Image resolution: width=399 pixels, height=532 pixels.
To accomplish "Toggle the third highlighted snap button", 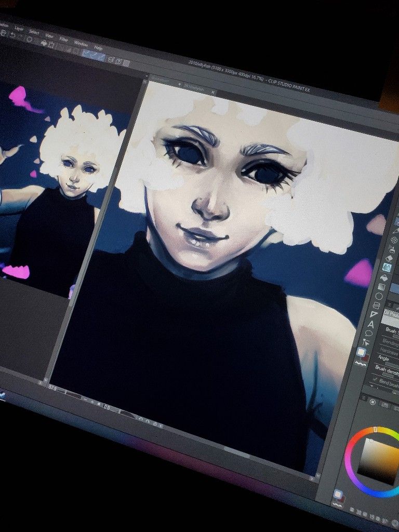I will point(100,58).
